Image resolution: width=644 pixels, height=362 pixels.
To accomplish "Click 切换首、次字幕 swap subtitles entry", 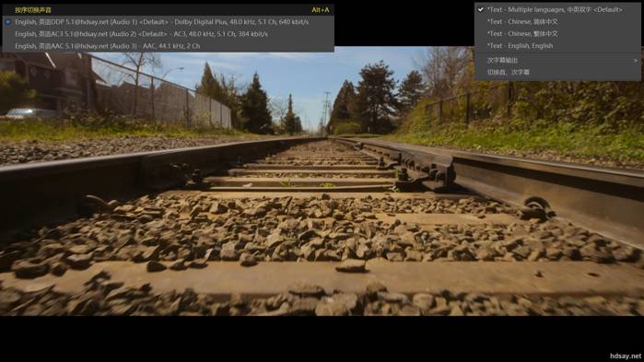I will (x=557, y=72).
